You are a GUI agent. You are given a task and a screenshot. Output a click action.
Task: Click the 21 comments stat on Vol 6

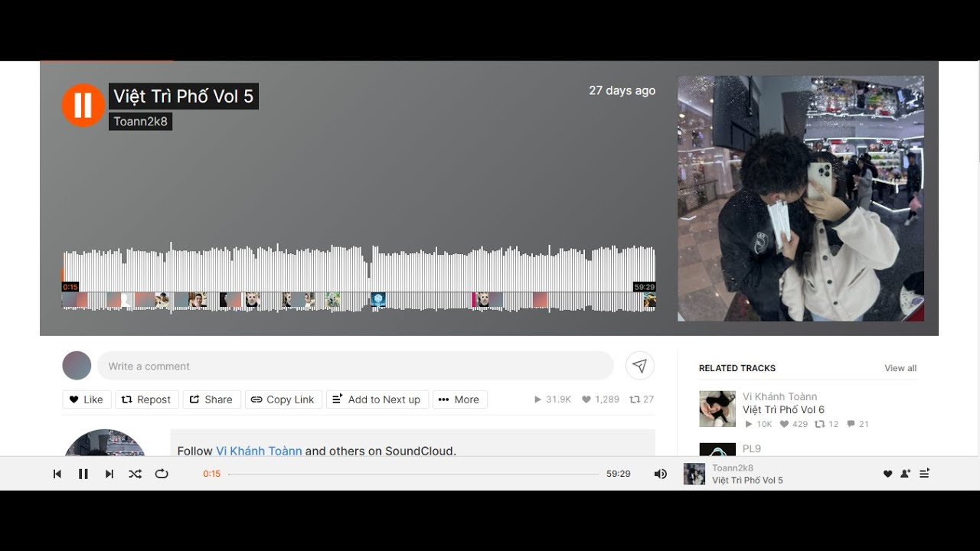tap(857, 424)
